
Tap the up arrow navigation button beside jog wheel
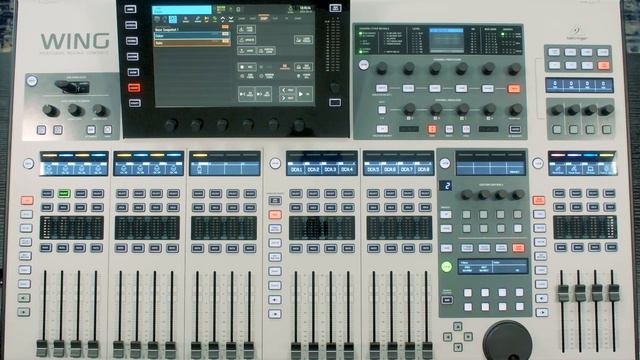(458, 326)
